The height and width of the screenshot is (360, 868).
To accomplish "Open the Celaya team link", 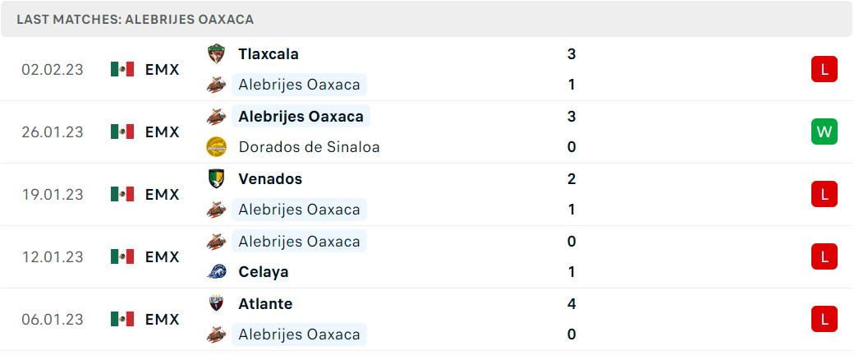I will click(264, 272).
